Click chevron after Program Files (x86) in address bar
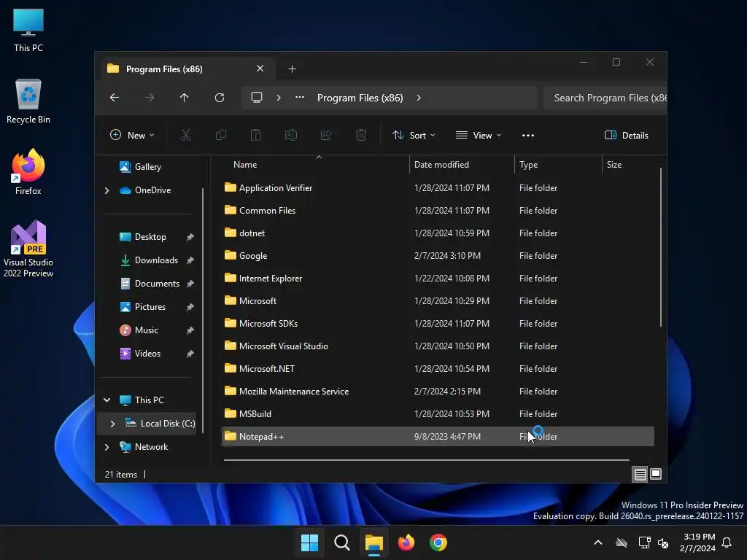This screenshot has height=560, width=747. pos(419,98)
